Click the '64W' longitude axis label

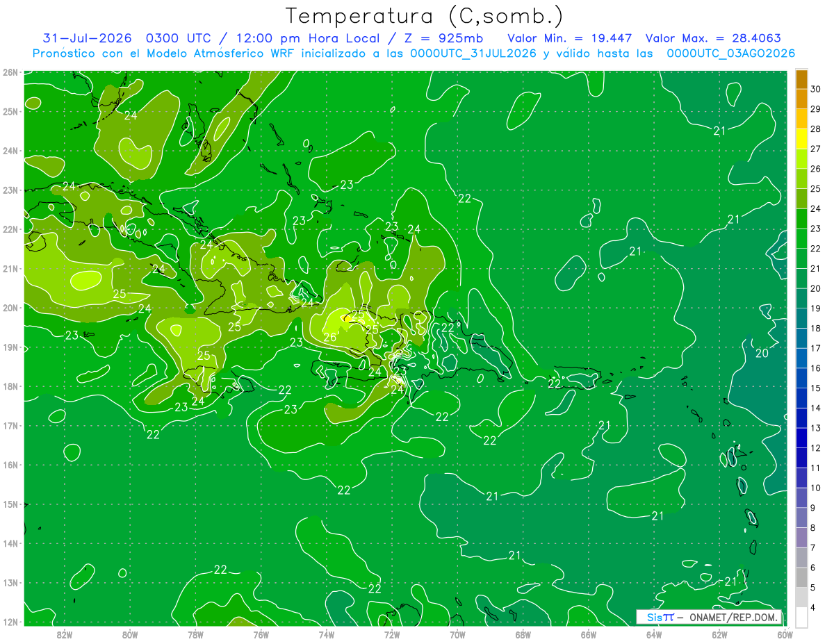654,634
